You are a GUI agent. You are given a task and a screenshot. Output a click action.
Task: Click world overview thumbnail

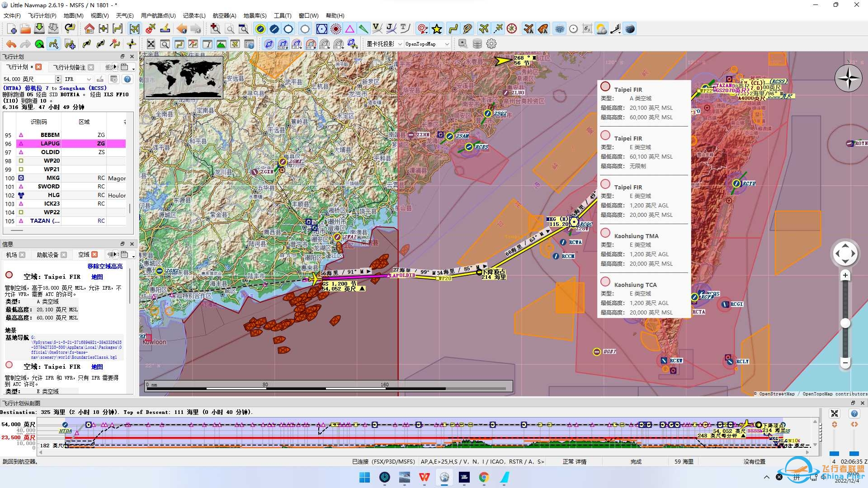click(x=184, y=77)
